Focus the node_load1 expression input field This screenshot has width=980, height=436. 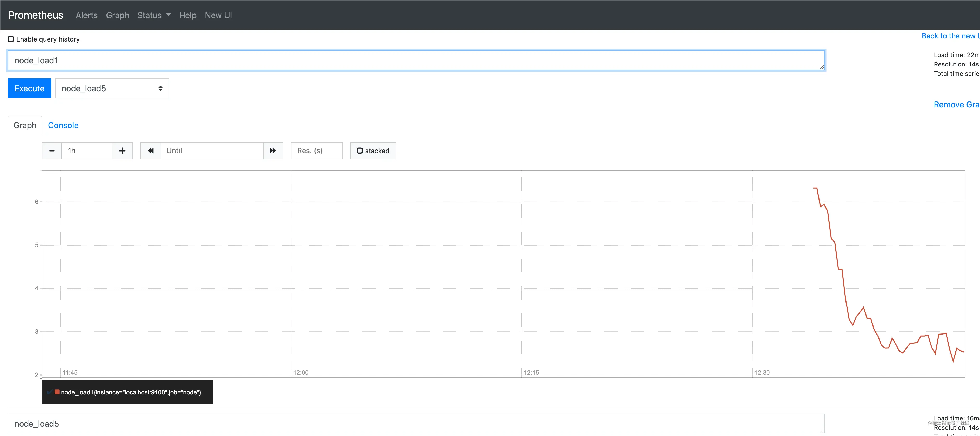416,60
